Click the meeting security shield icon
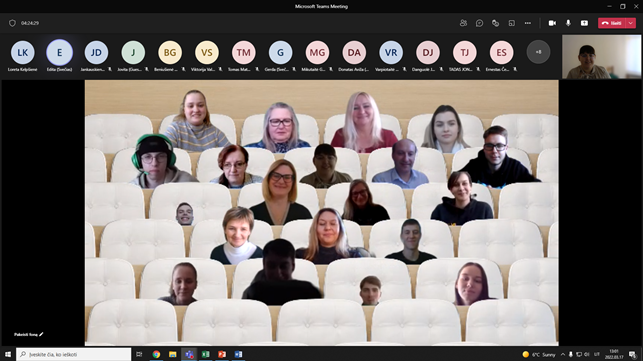Image resolution: width=643 pixels, height=361 pixels. pyautogui.click(x=12, y=23)
